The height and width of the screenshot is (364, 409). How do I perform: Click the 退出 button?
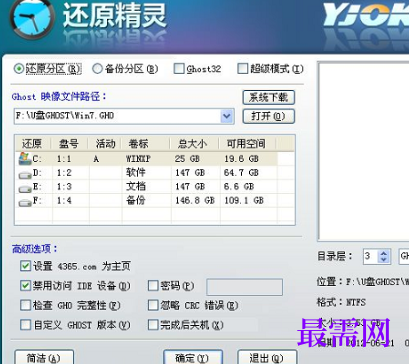coord(267,357)
